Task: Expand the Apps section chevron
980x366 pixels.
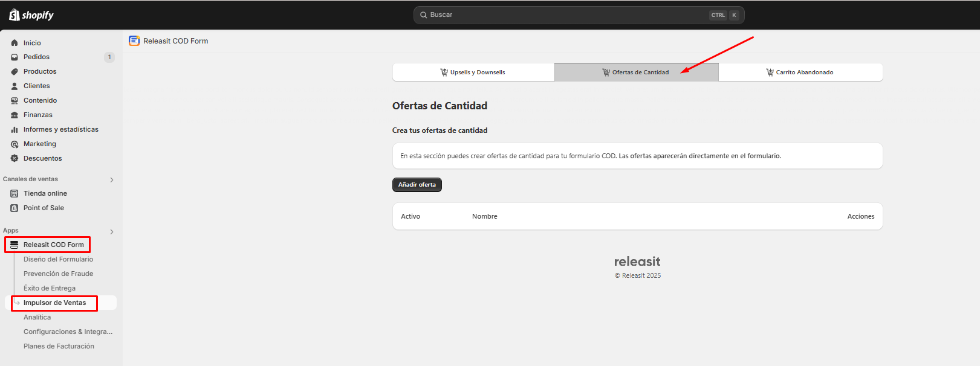Action: pos(112,232)
